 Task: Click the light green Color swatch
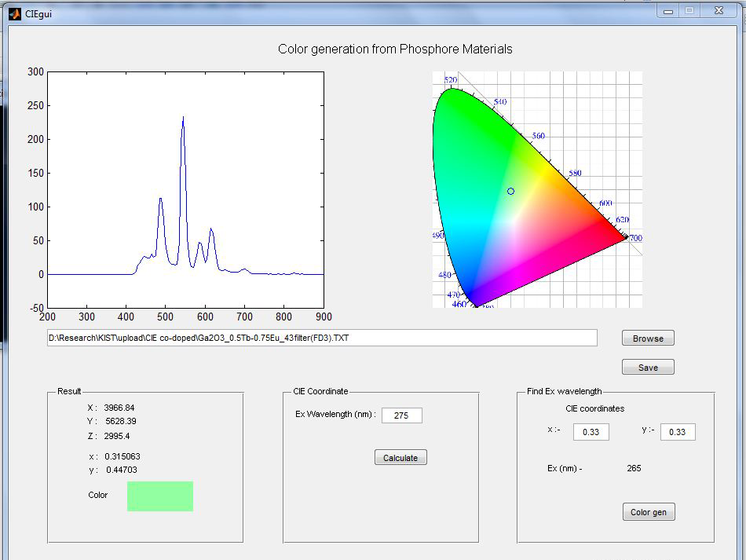coord(160,496)
